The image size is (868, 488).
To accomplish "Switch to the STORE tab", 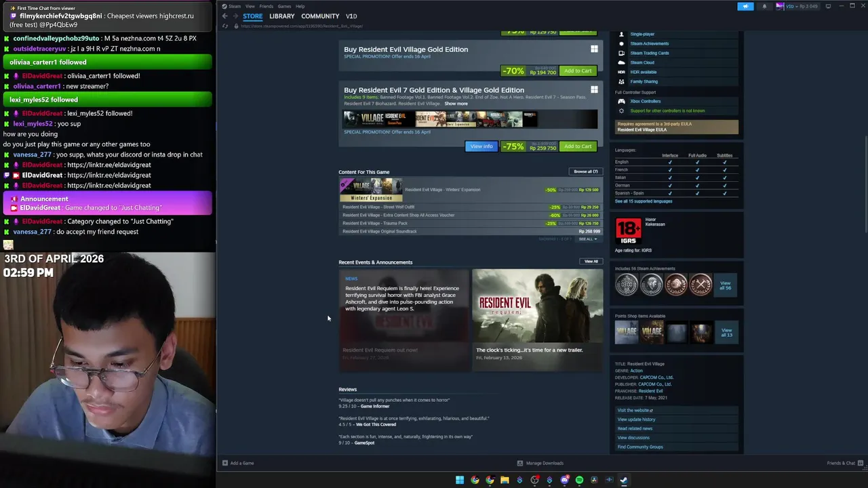I will click(253, 16).
